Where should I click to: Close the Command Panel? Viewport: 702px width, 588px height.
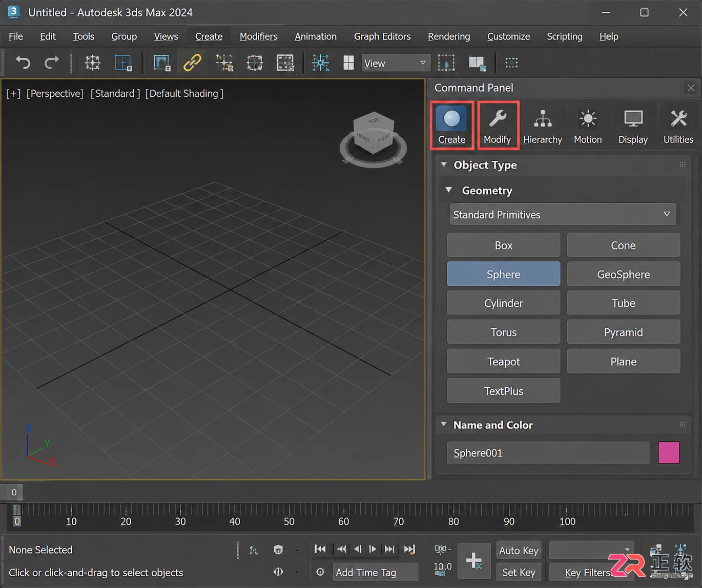691,88
